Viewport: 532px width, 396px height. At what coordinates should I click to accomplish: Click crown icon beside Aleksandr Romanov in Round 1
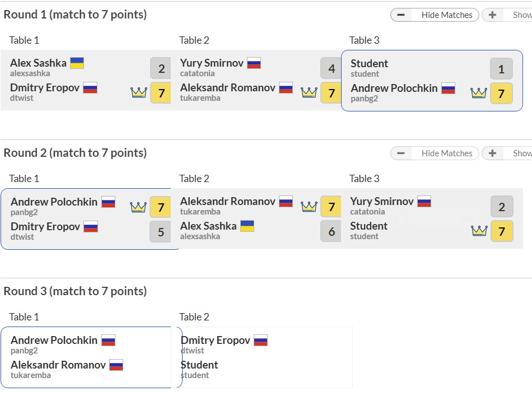(x=309, y=92)
